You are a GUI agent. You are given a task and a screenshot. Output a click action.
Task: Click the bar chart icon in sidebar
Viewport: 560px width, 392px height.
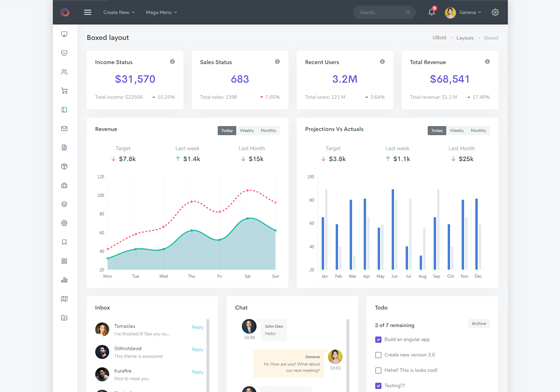(x=64, y=280)
